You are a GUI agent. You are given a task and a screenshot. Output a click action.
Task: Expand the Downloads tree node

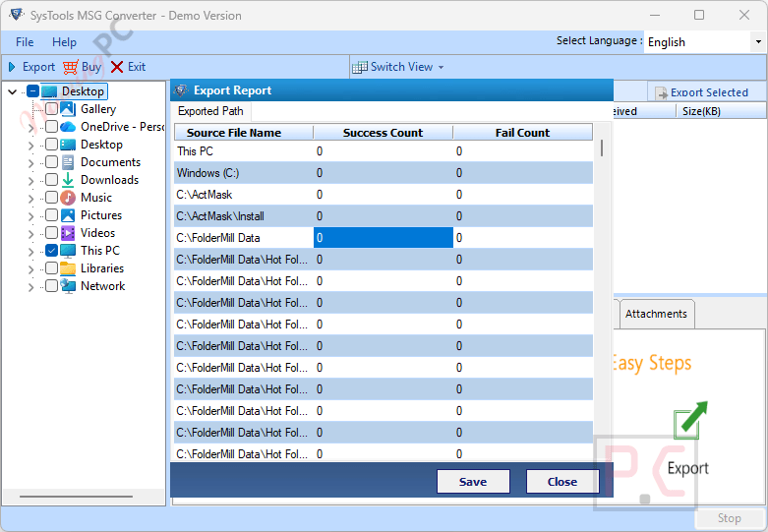[31, 181]
